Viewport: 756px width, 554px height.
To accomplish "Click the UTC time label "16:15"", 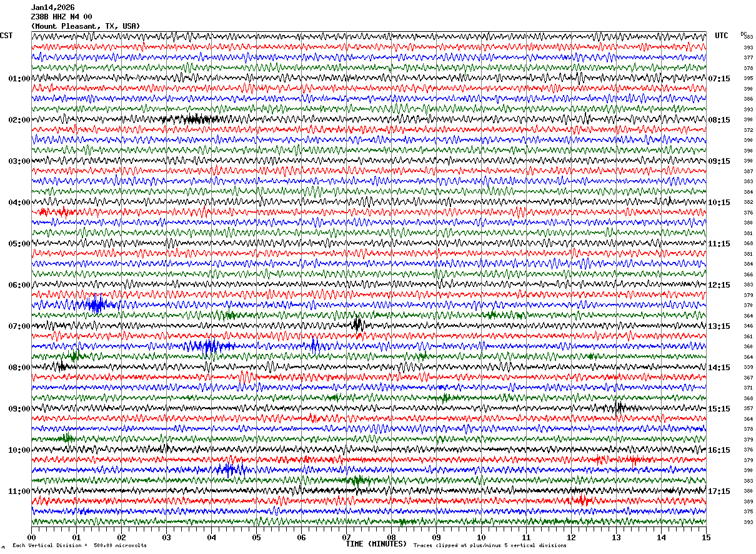I will pyautogui.click(x=719, y=450).
